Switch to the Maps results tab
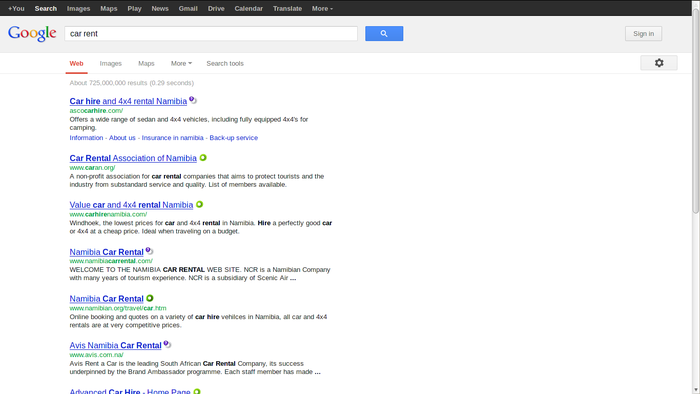 146,63
